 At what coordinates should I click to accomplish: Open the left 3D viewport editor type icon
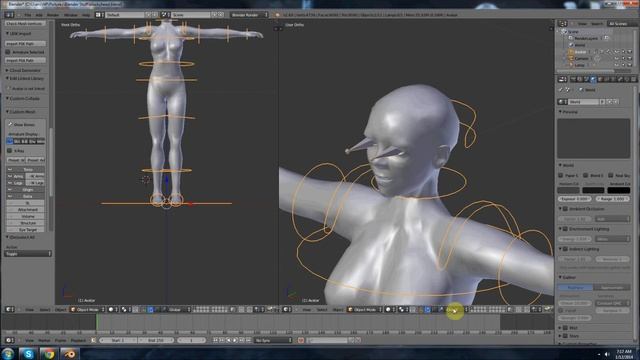[8, 309]
